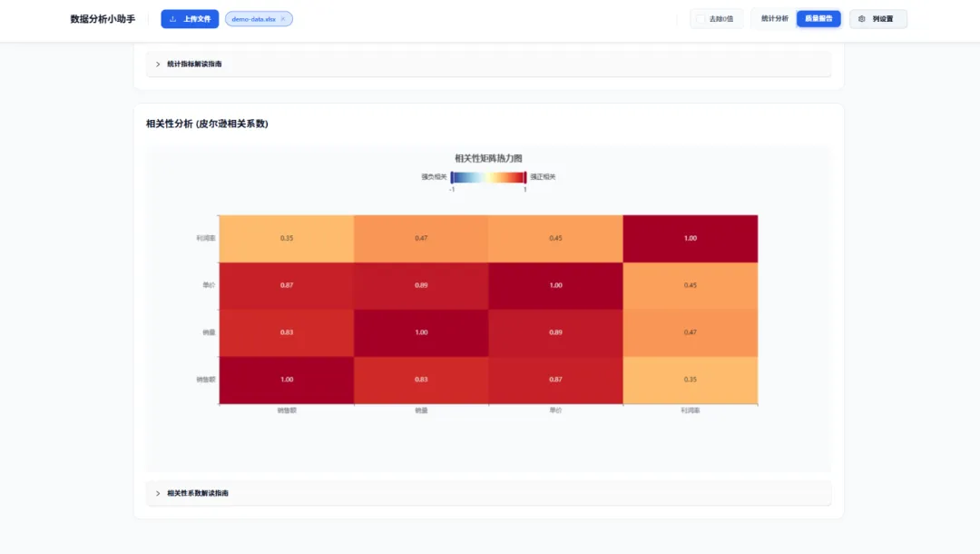980x554 pixels.
Task: Select the demo-data.xlsx file chip
Action: point(258,19)
